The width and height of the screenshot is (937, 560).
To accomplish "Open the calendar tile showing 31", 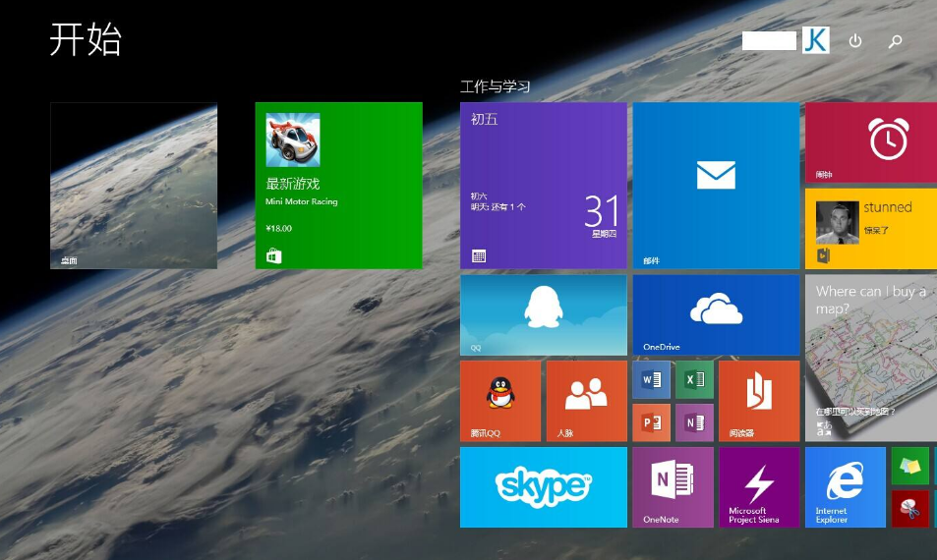I will pos(543,185).
